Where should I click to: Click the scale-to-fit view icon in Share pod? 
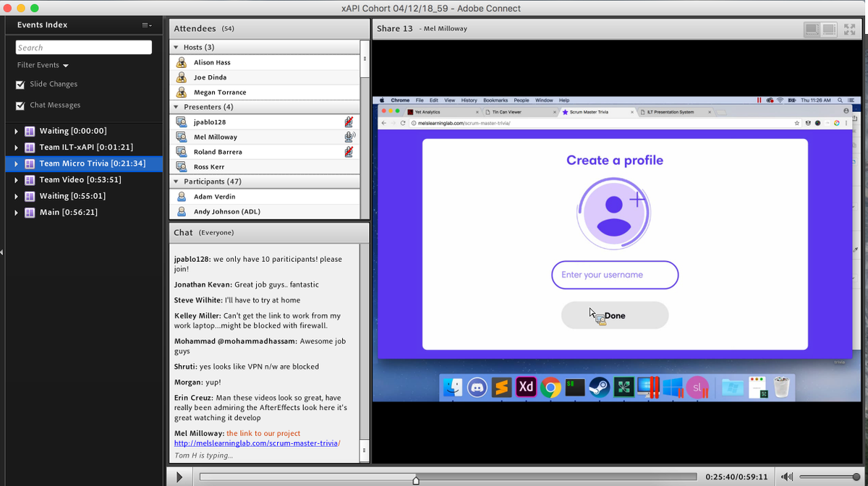pos(812,29)
